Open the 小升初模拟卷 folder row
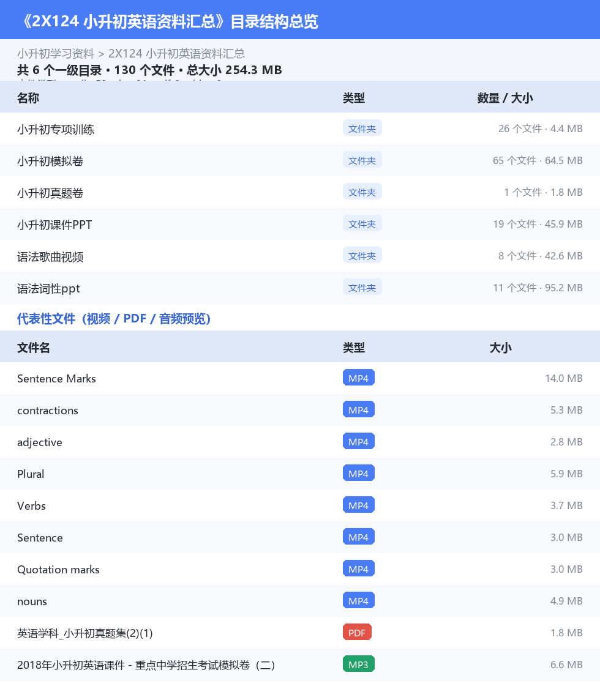The width and height of the screenshot is (600, 700). click(300, 161)
